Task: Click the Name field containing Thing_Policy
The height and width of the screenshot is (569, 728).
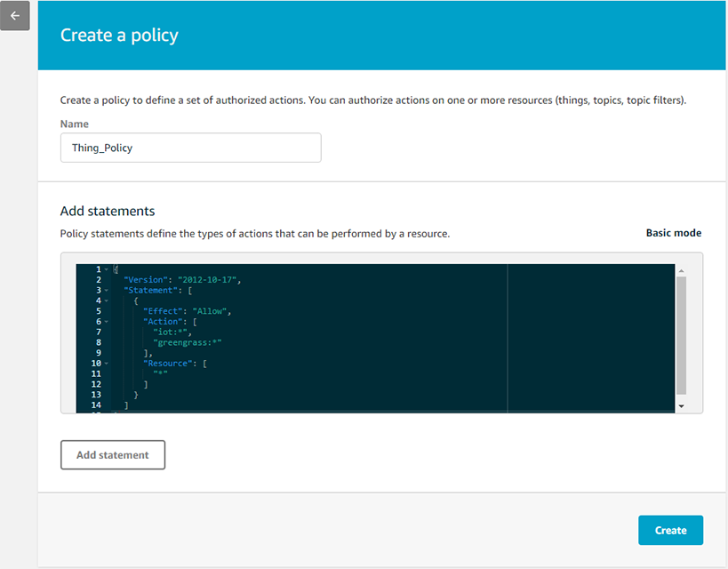Action: pyautogui.click(x=190, y=148)
